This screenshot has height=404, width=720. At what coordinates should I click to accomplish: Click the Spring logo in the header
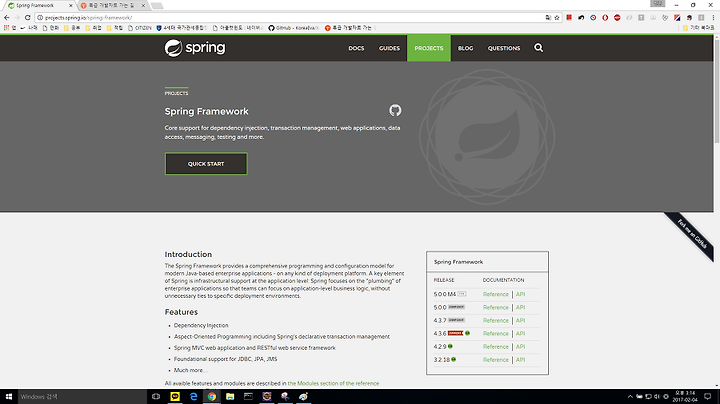pyautogui.click(x=195, y=48)
